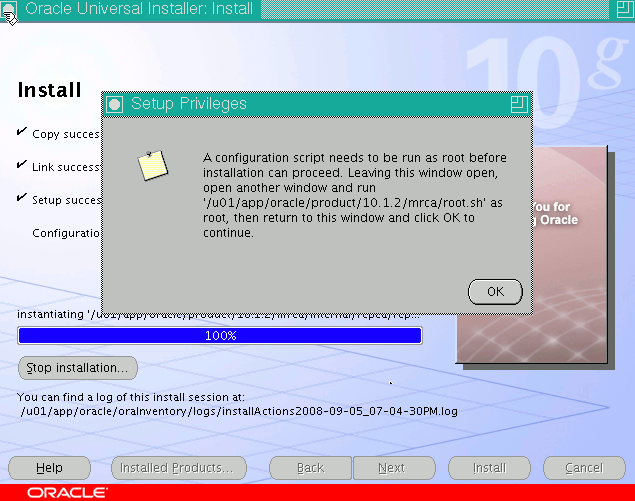The image size is (635, 501).
Task: Click the Copy successful checkmark
Action: (x=22, y=131)
